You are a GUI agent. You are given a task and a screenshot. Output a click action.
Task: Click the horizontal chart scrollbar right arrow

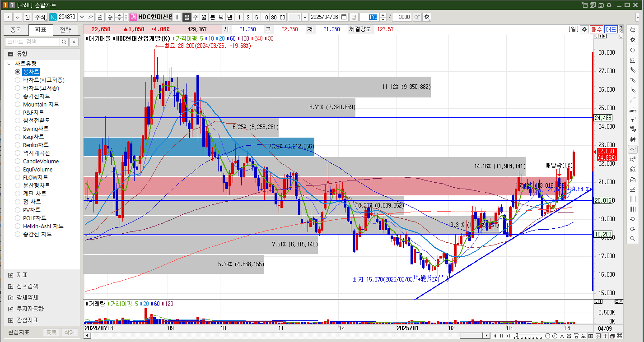[x=486, y=336]
